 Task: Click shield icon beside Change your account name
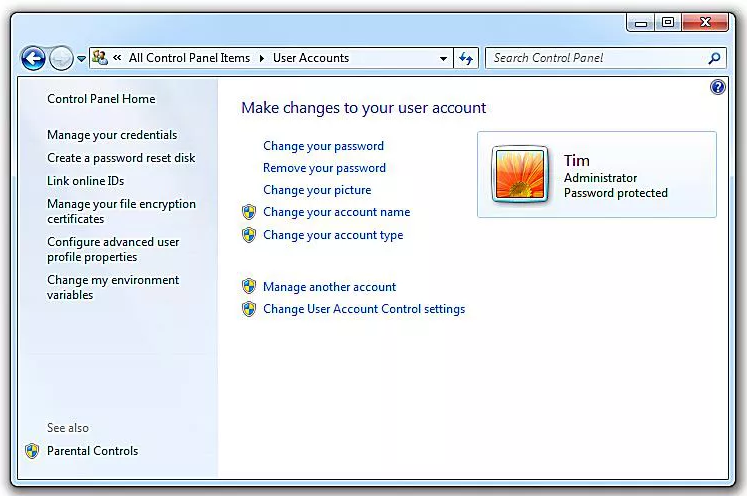[249, 212]
